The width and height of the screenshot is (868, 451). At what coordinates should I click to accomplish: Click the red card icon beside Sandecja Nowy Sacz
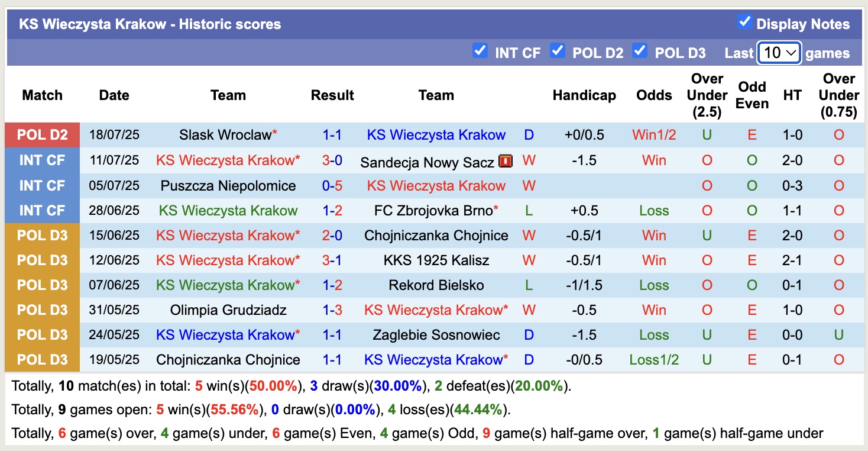[506, 160]
